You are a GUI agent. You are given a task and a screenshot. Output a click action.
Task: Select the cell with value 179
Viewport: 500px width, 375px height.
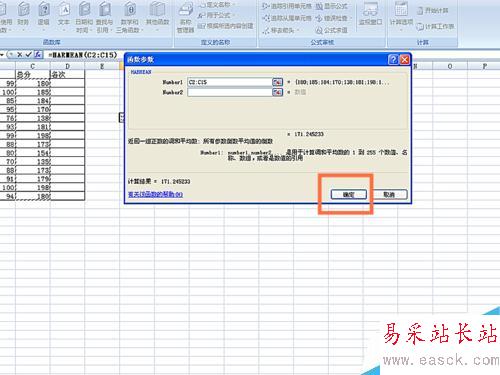click(x=33, y=179)
